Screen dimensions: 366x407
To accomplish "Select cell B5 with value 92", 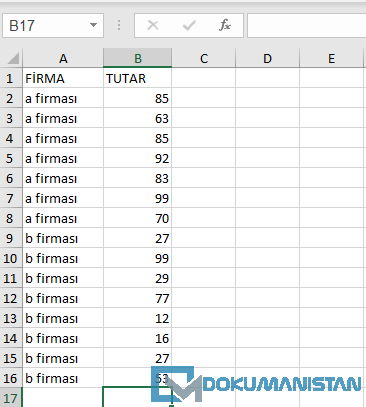I will point(138,158).
